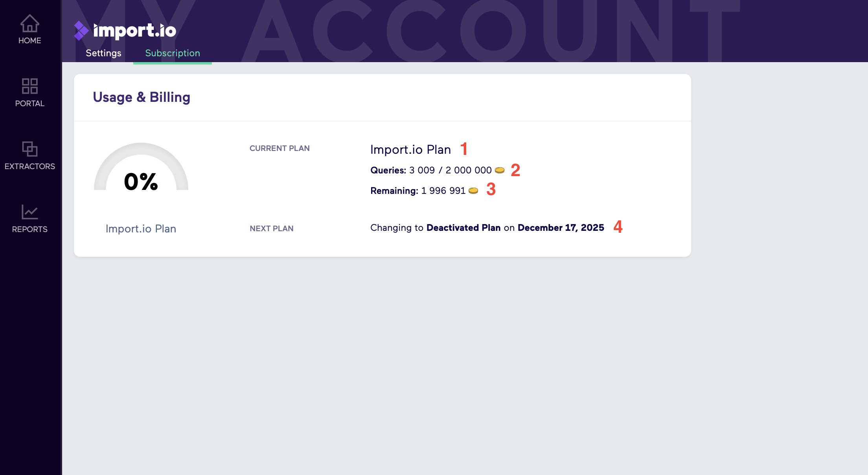Select the Queries usage text

(x=430, y=170)
